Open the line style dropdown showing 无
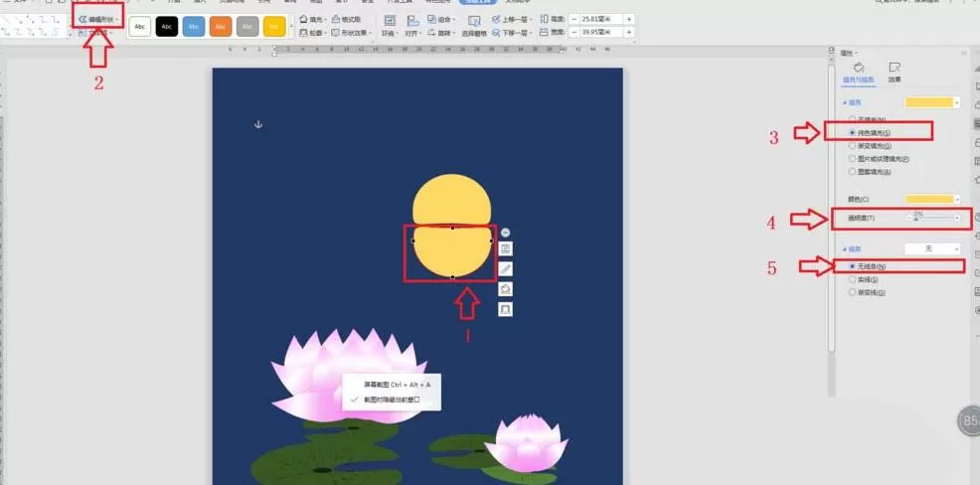 click(x=932, y=248)
